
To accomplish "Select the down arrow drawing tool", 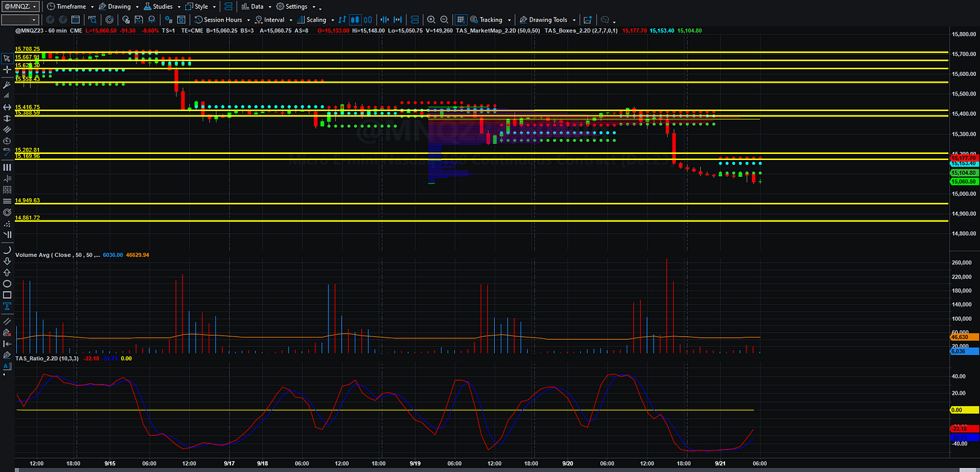I will pos(7,262).
